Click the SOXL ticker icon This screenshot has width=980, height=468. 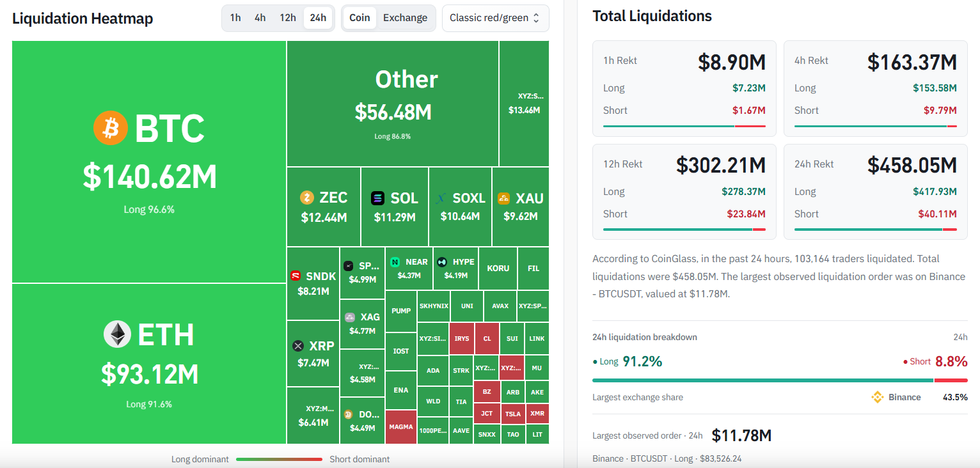[441, 198]
